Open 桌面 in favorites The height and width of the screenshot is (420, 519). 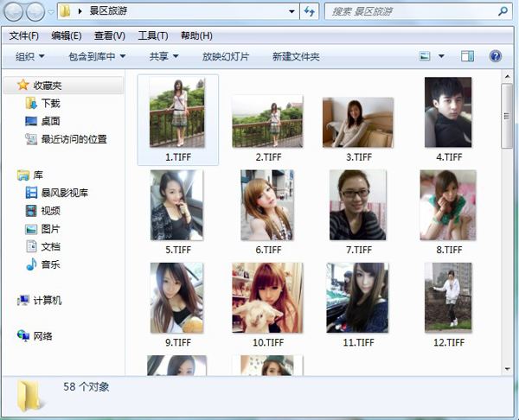click(51, 121)
